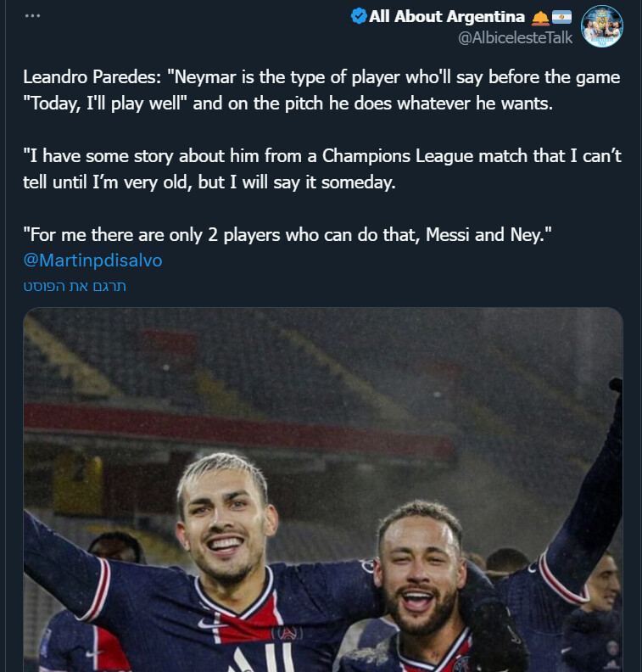Click the Champions League story paragraph
Image resolution: width=642 pixels, height=672 pixels.
pyautogui.click(x=322, y=170)
